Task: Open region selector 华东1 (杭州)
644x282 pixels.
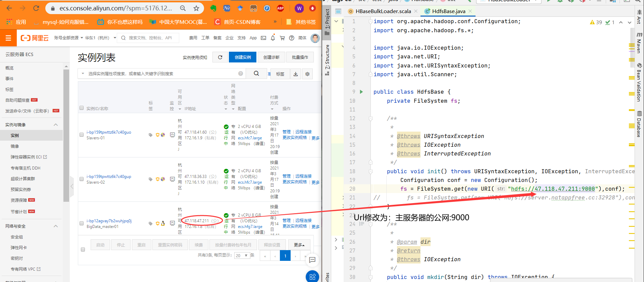Action: (100, 38)
